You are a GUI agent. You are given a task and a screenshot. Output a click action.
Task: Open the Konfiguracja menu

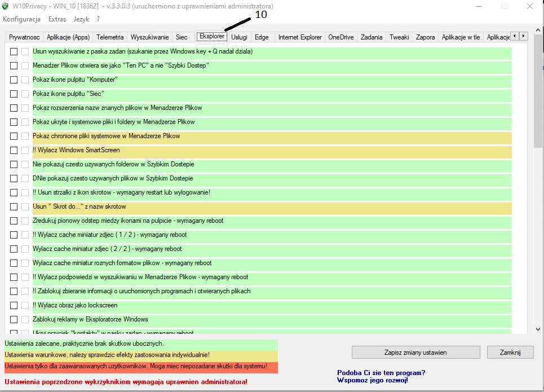pyautogui.click(x=21, y=19)
